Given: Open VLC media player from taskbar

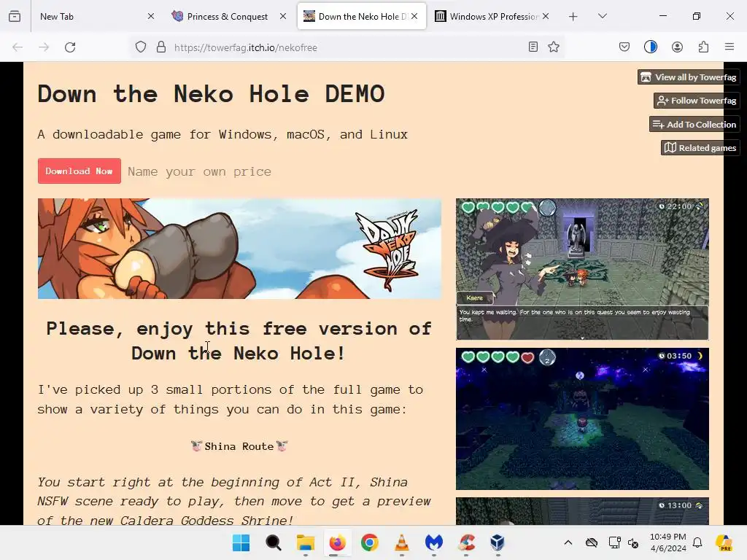Looking at the screenshot, I should 402,542.
